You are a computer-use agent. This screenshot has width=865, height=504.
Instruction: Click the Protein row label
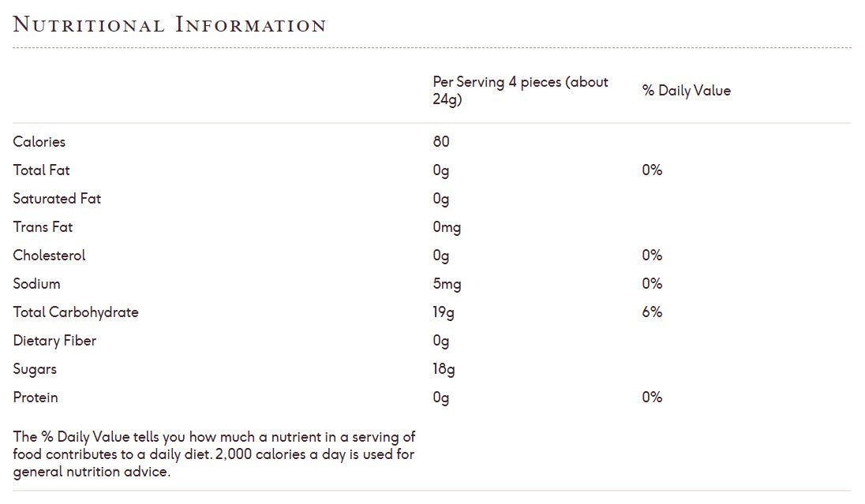pos(36,398)
